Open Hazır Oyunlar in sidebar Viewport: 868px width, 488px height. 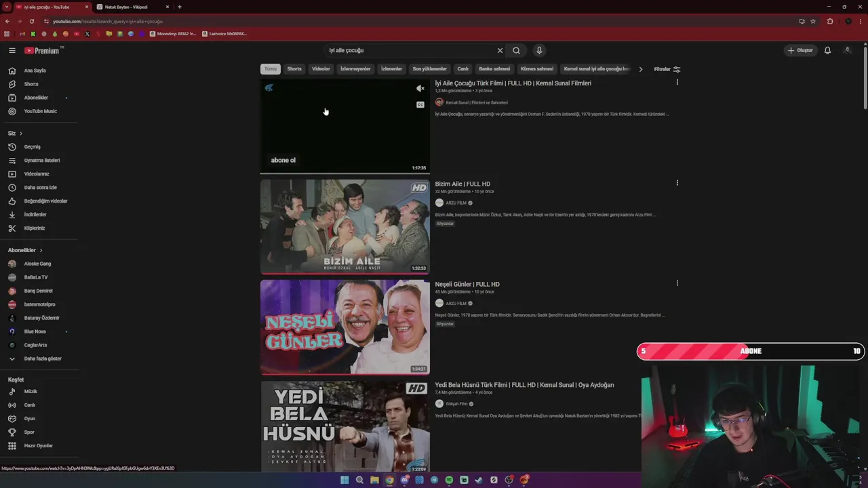pyautogui.click(x=38, y=445)
